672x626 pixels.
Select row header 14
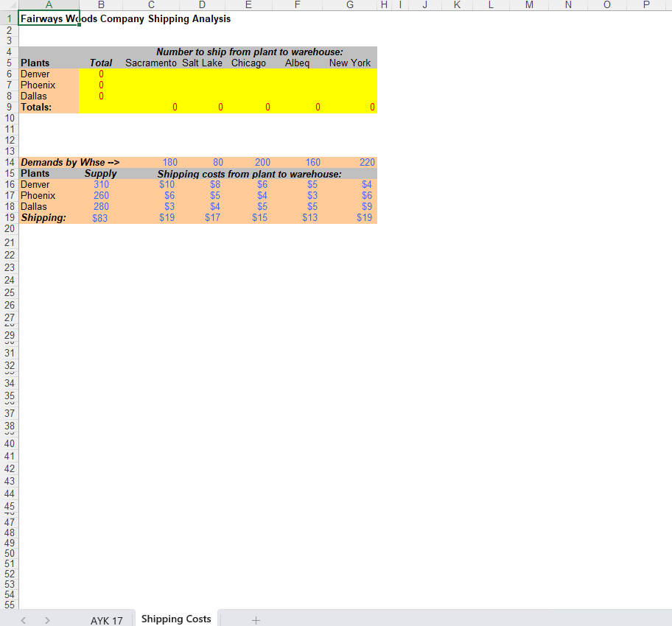(10, 162)
